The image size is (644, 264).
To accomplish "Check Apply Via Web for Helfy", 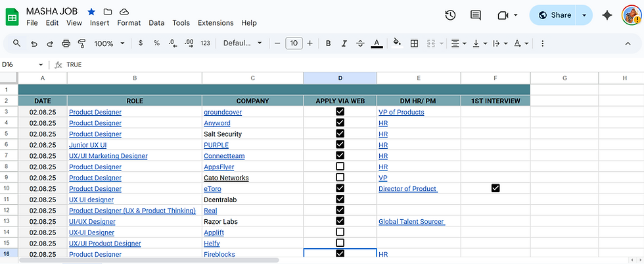I will pos(340,243).
